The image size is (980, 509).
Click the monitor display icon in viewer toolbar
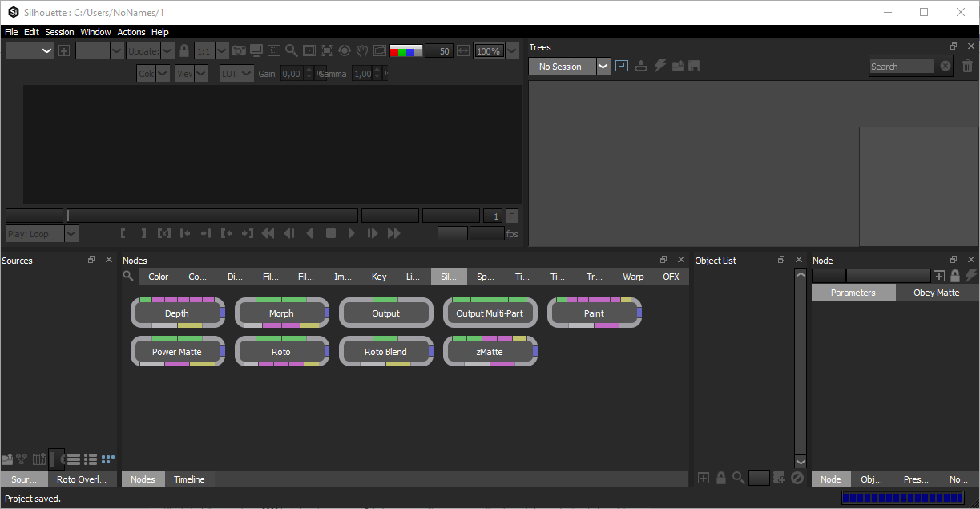[256, 50]
